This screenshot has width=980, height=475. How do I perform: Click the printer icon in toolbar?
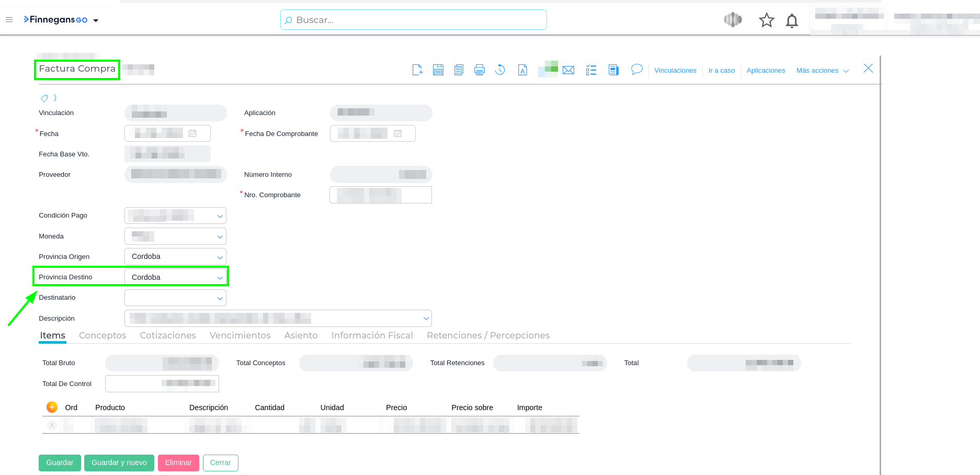pos(479,70)
